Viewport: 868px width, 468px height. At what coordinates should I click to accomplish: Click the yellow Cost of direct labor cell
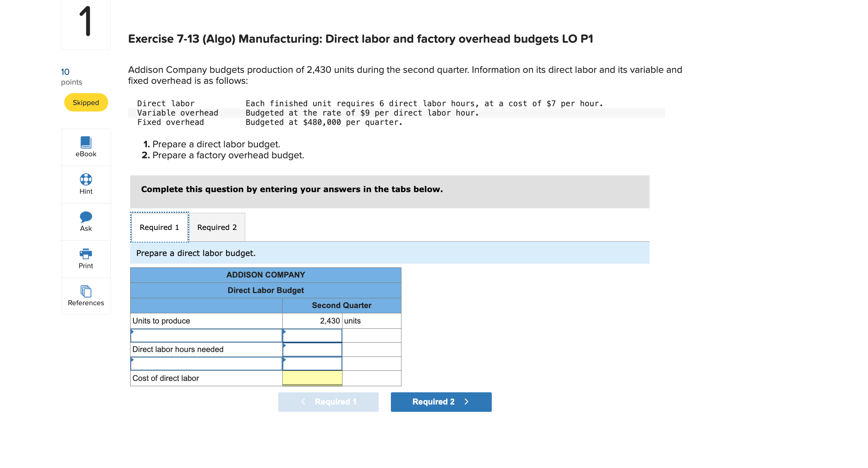[312, 378]
